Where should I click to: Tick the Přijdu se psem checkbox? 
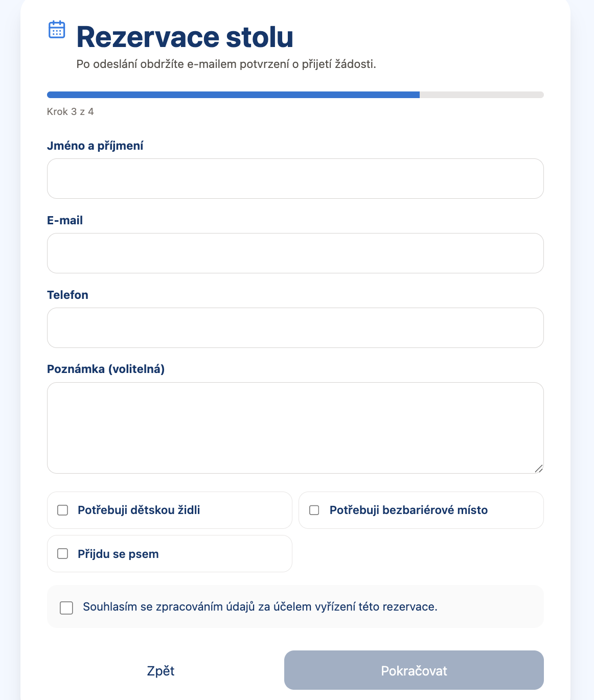(x=63, y=554)
